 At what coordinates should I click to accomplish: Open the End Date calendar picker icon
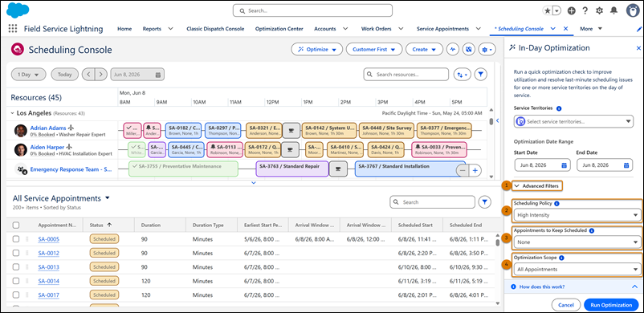point(626,165)
